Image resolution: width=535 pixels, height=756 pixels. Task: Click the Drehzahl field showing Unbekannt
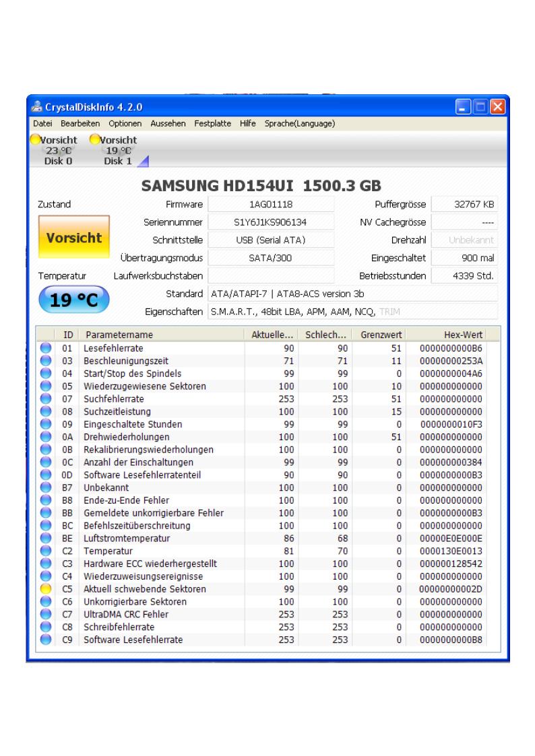coord(464,240)
